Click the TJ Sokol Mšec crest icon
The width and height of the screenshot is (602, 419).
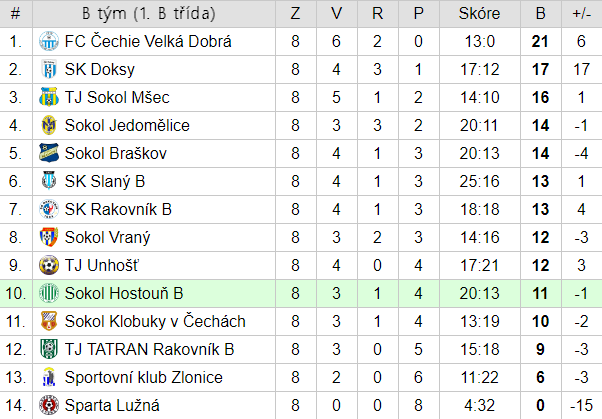click(x=49, y=97)
